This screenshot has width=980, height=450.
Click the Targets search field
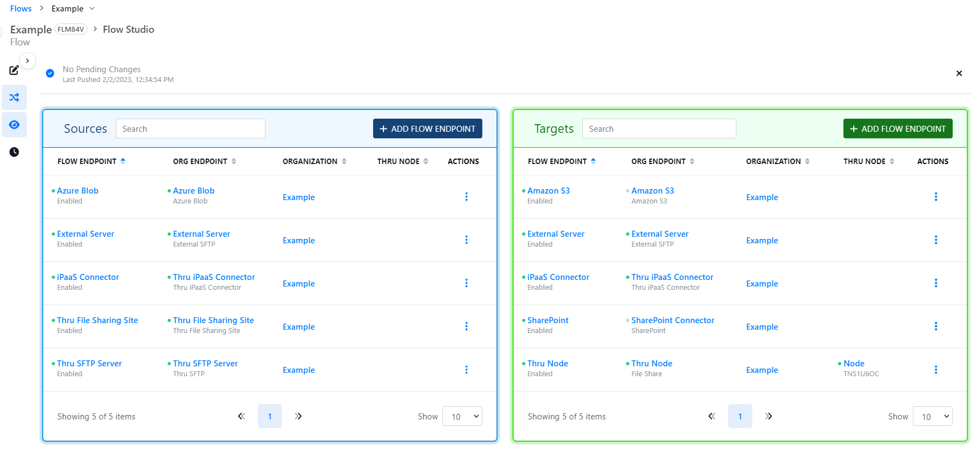click(659, 128)
